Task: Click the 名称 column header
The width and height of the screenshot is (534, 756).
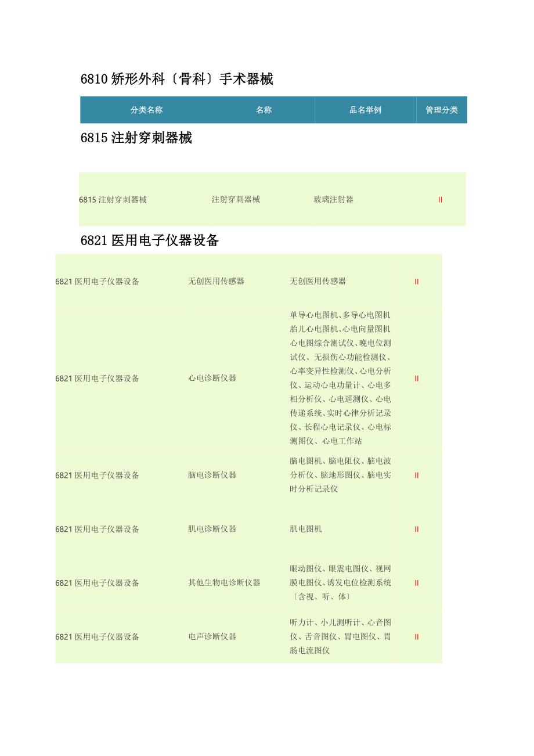Action: [264, 110]
